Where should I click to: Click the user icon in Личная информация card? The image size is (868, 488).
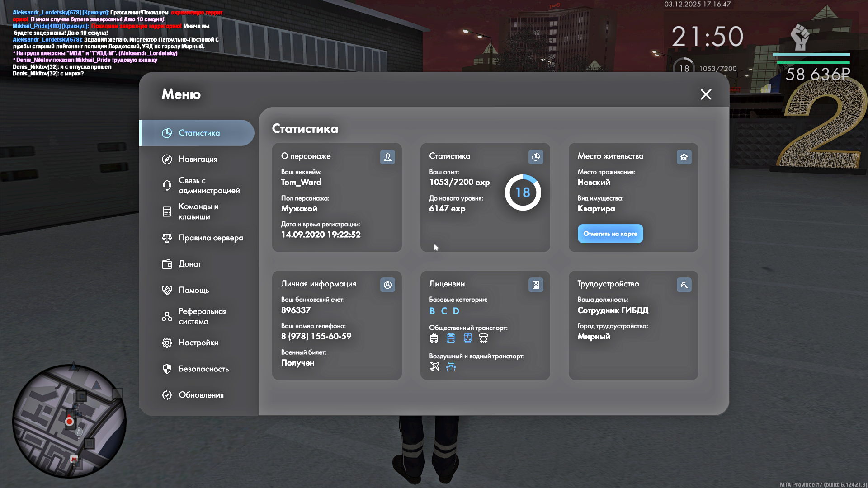[x=387, y=285]
